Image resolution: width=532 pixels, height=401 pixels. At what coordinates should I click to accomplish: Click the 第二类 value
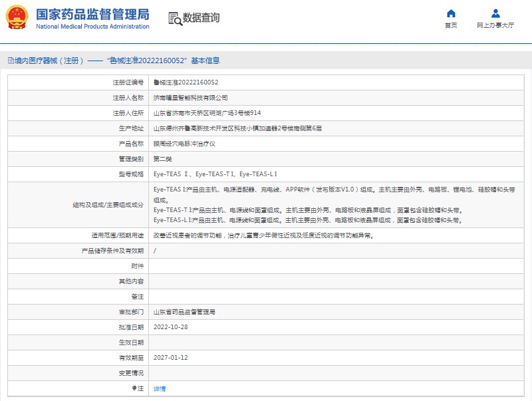tap(162, 159)
